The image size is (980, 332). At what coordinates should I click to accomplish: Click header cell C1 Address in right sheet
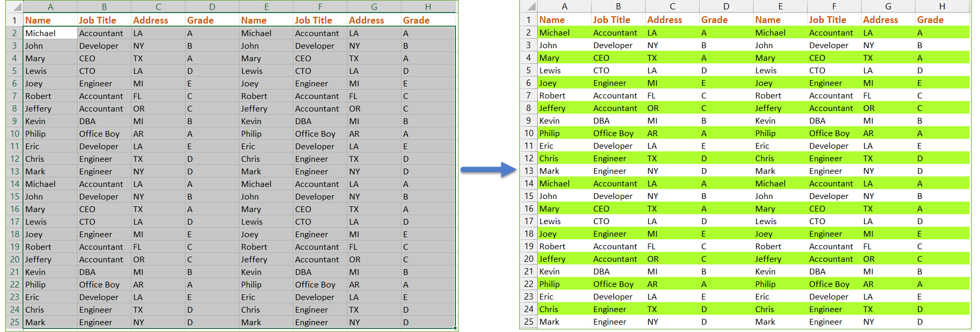point(672,19)
